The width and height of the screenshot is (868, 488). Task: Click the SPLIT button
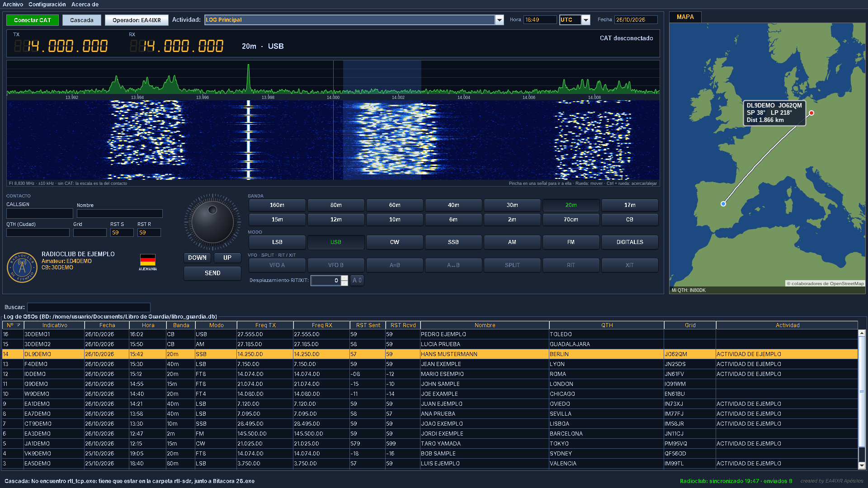click(x=512, y=265)
